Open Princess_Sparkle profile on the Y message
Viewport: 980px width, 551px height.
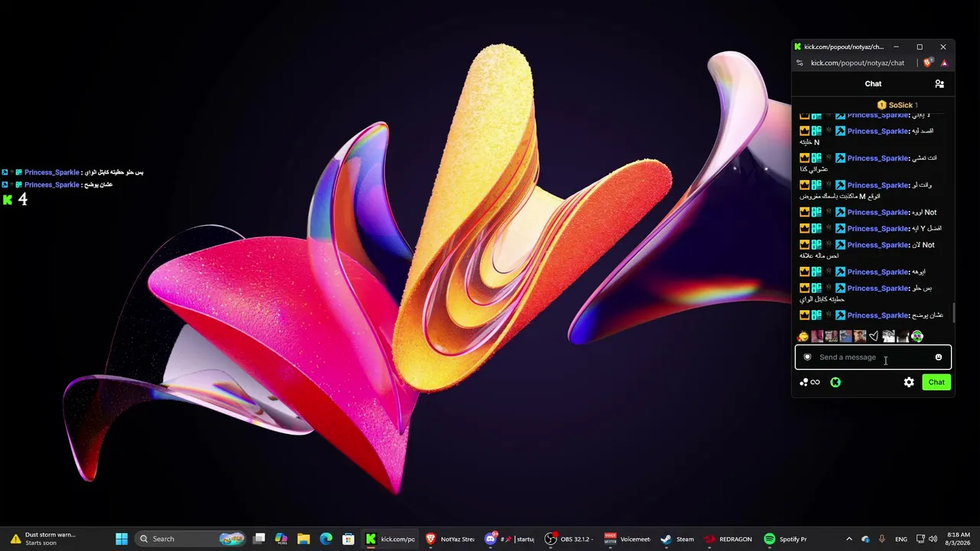[x=878, y=229]
